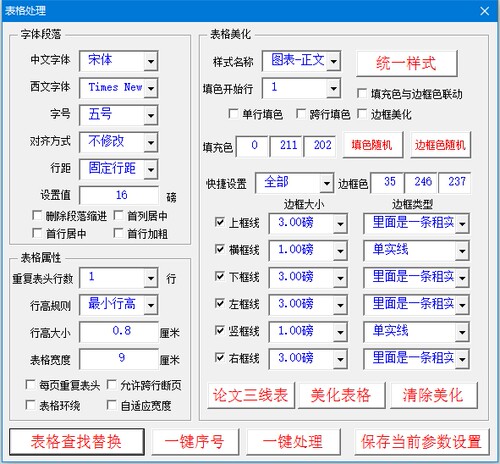Click the 边框色 field showing 246
Viewport: 500px width, 464px height.
point(421,182)
